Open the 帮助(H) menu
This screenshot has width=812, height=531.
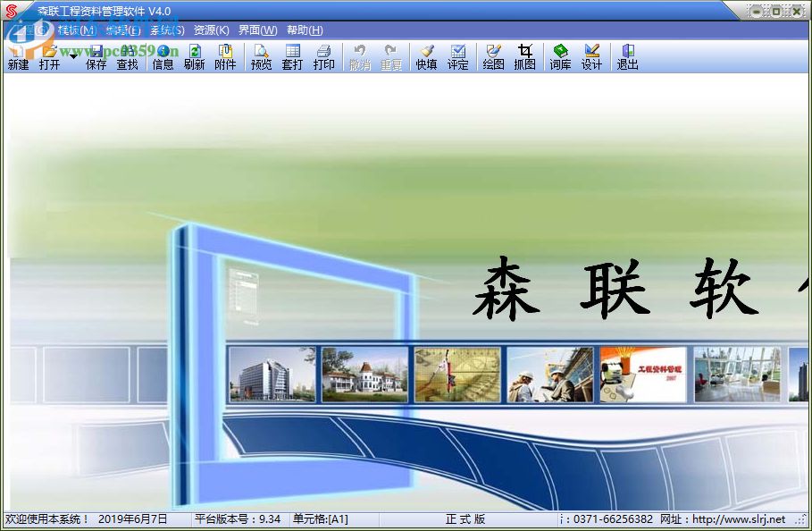tap(305, 30)
